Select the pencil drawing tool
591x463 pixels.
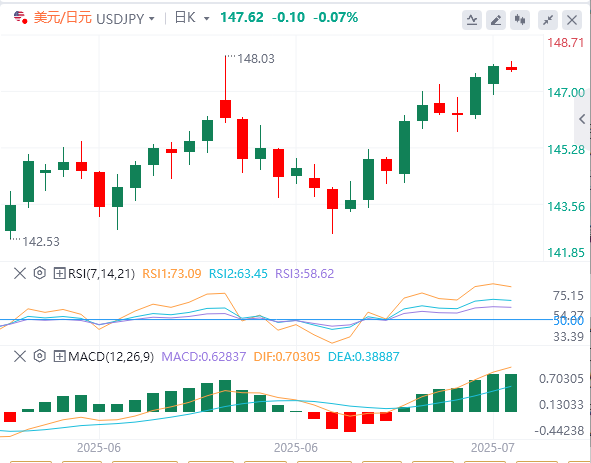(x=496, y=20)
